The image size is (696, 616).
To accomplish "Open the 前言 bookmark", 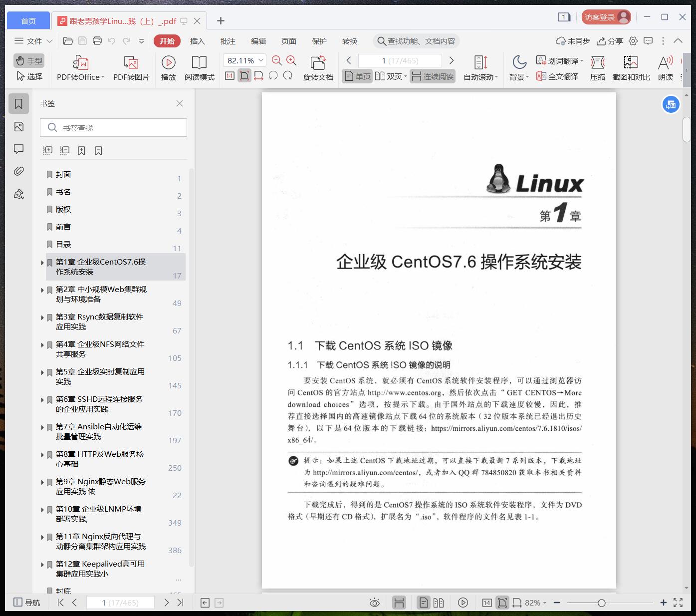I will (x=63, y=227).
